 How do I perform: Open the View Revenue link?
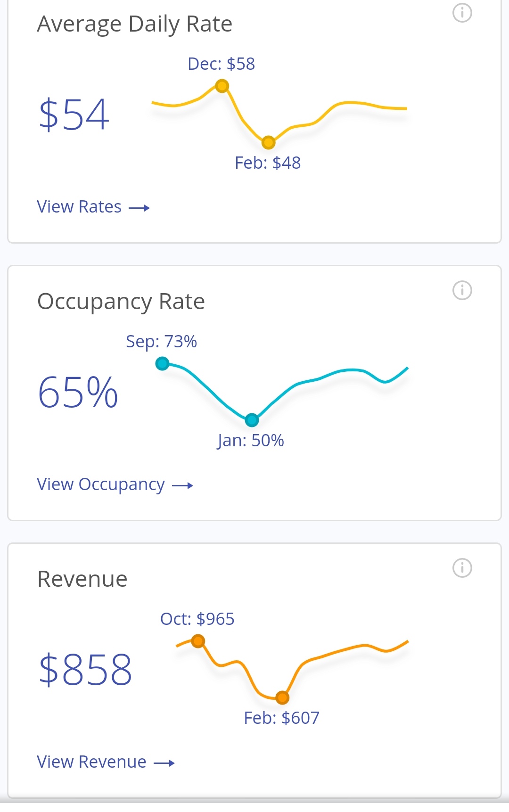point(92,762)
